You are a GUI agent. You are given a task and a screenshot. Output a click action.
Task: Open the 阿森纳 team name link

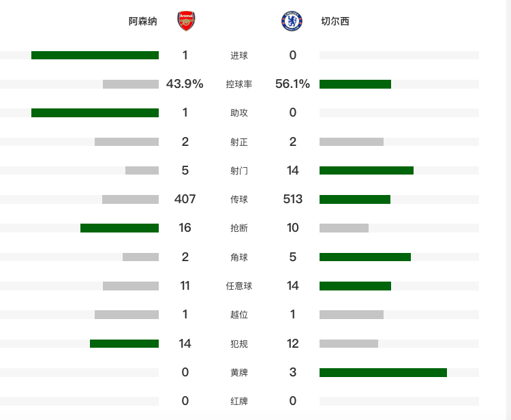coord(143,21)
